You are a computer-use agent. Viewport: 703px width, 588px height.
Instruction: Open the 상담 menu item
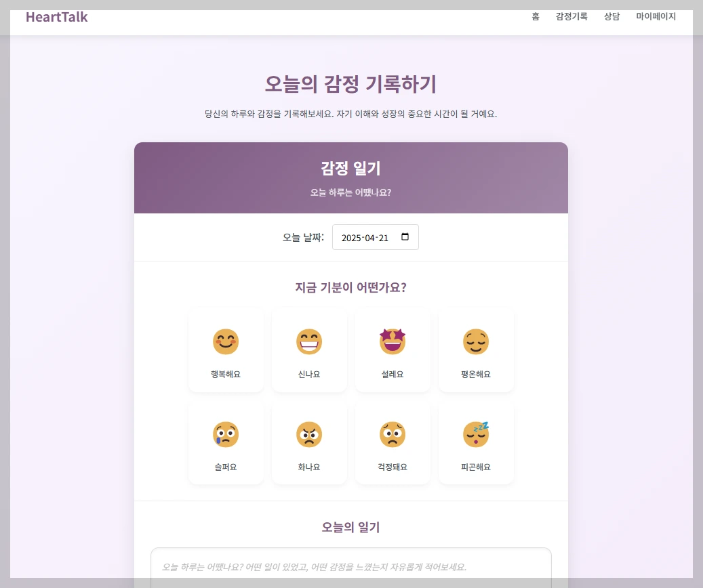pos(611,16)
